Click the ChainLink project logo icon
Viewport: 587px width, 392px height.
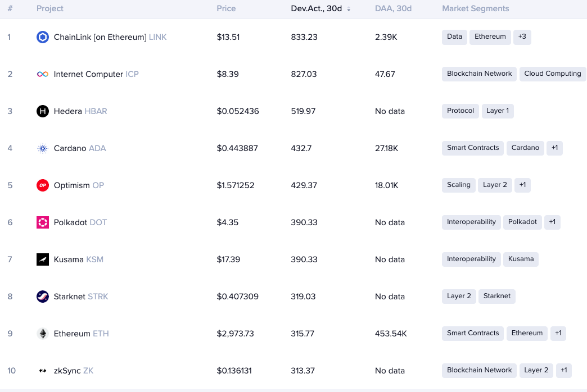[x=43, y=37]
